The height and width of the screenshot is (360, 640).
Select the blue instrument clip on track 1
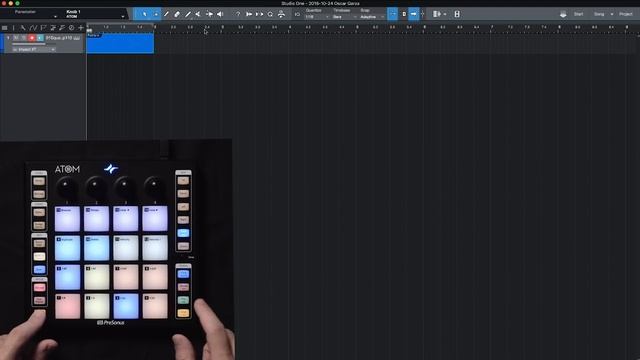coord(120,43)
